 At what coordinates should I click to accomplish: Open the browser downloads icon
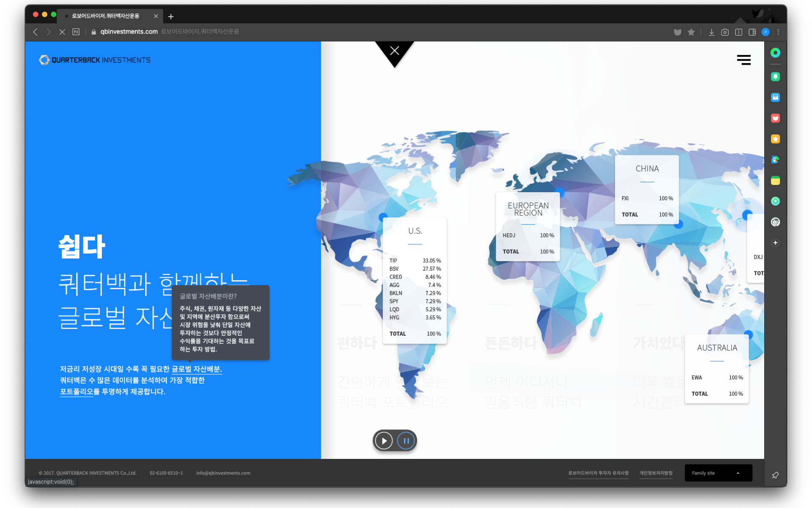point(711,32)
